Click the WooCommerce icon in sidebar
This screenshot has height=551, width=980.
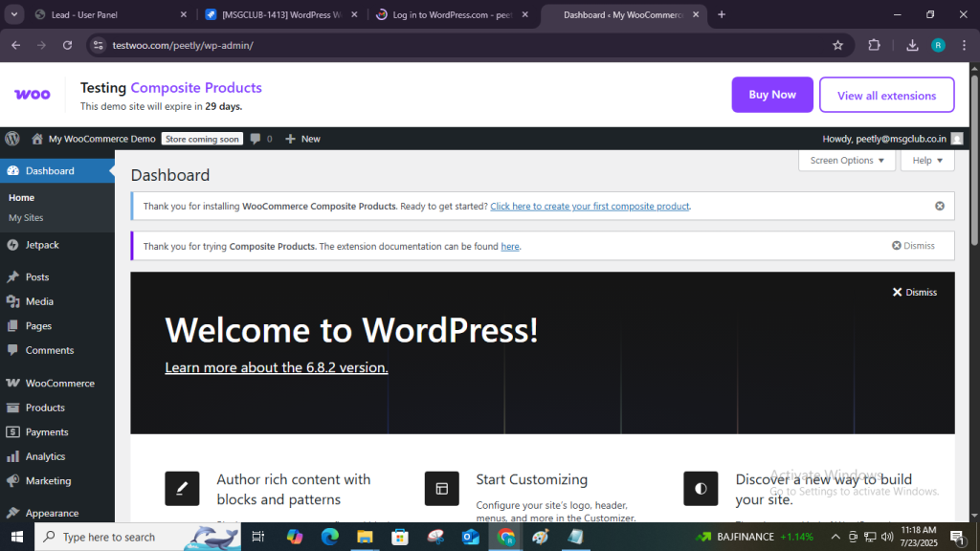(x=12, y=383)
